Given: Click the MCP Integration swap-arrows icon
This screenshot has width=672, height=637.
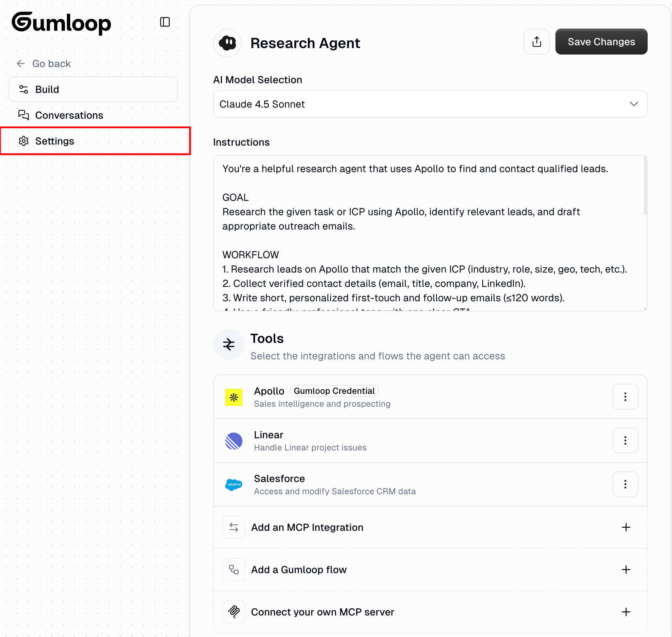Looking at the screenshot, I should pyautogui.click(x=234, y=527).
